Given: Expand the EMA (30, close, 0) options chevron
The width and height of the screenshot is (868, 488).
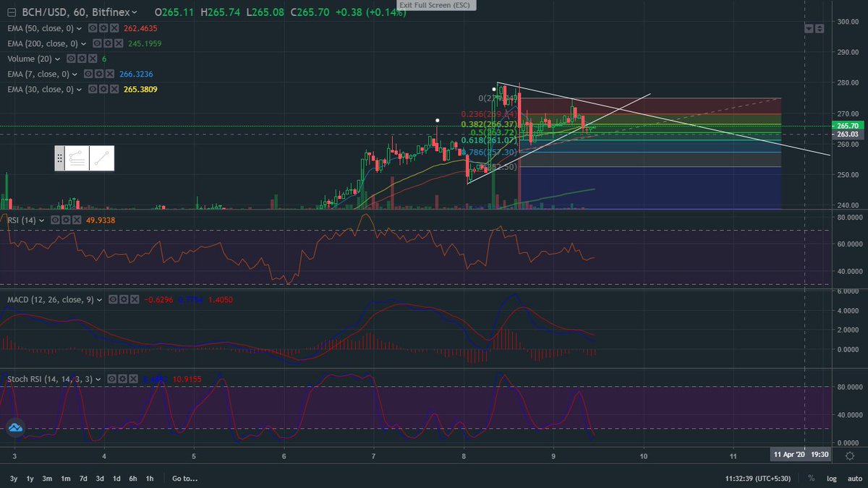Looking at the screenshot, I should point(79,89).
